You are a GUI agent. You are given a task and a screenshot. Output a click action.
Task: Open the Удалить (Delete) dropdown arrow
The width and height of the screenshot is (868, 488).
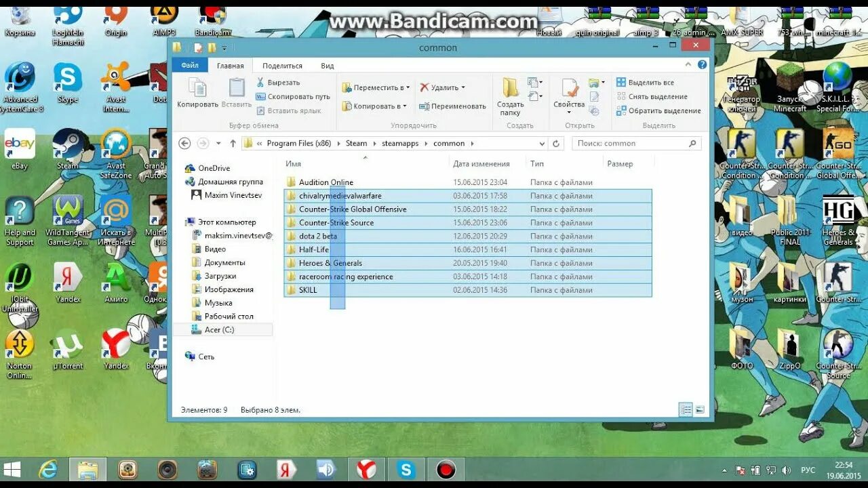coord(463,87)
